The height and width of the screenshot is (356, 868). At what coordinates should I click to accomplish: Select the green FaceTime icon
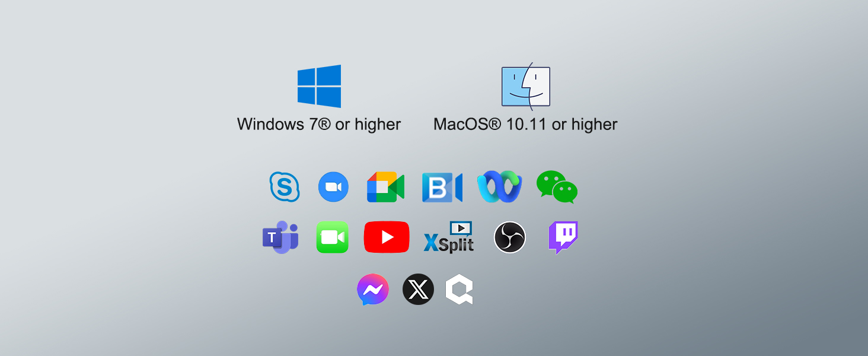pos(333,237)
